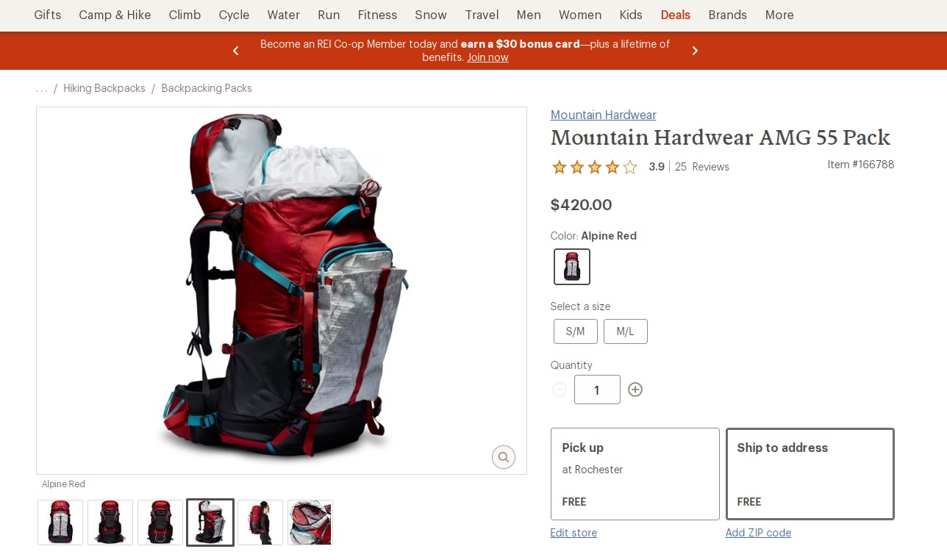
Task: Choose Pick up at Rochester option
Action: (635, 474)
